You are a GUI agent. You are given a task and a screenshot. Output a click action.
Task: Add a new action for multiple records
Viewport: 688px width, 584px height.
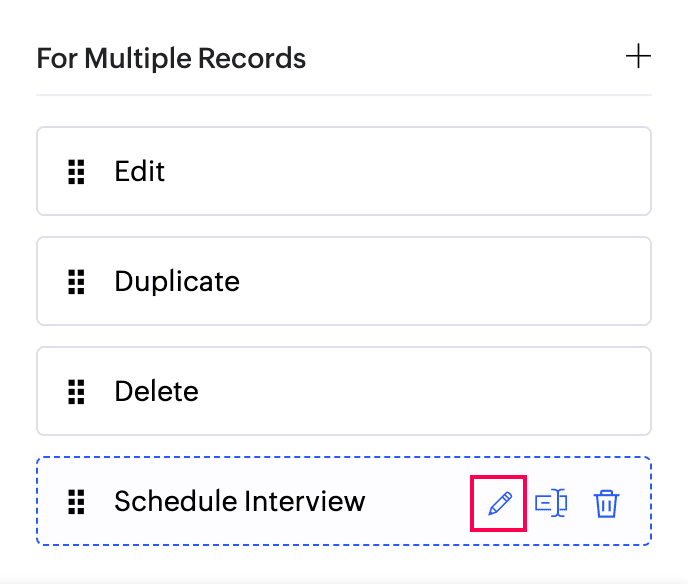pyautogui.click(x=638, y=56)
